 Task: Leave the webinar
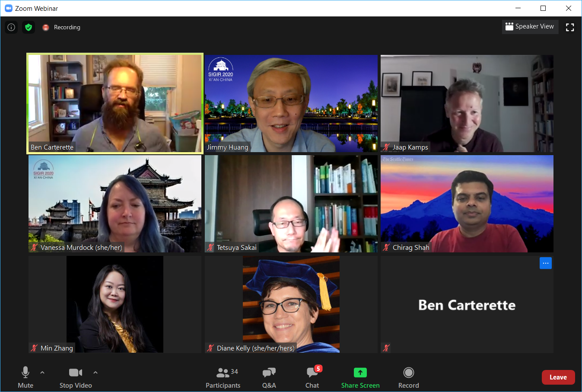[558, 377]
